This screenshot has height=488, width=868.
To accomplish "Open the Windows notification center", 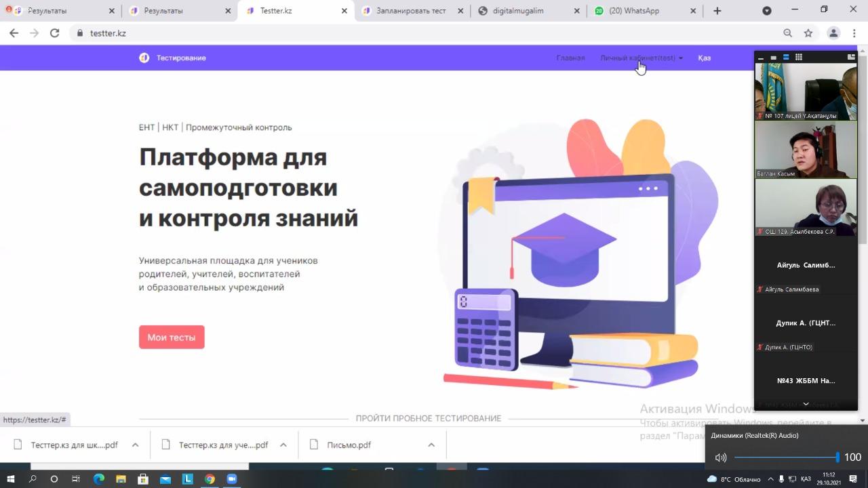I will (x=853, y=479).
